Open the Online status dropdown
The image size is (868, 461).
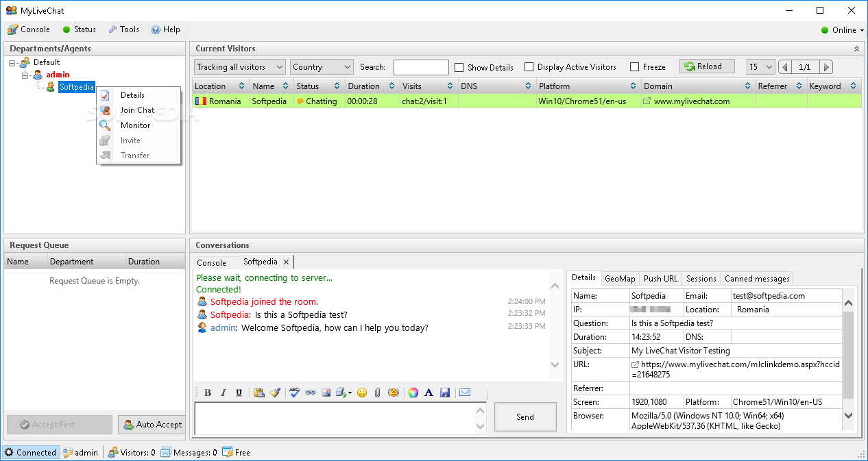[843, 30]
